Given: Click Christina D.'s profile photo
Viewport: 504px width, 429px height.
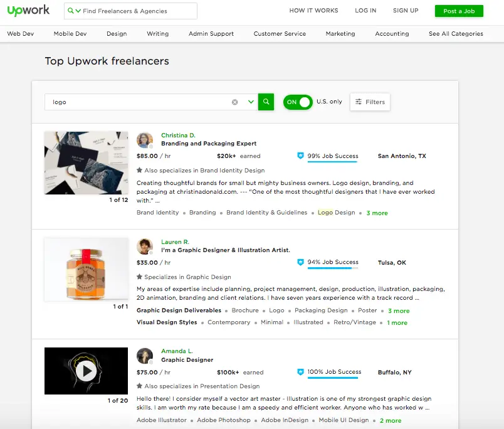Looking at the screenshot, I should pos(145,140).
